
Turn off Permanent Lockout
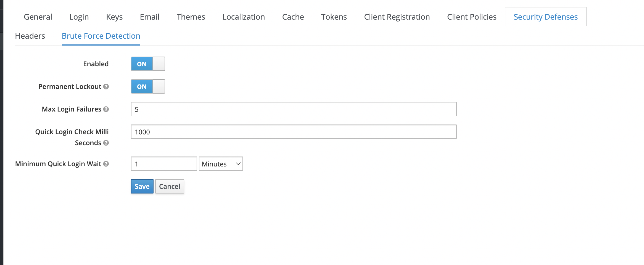[148, 86]
